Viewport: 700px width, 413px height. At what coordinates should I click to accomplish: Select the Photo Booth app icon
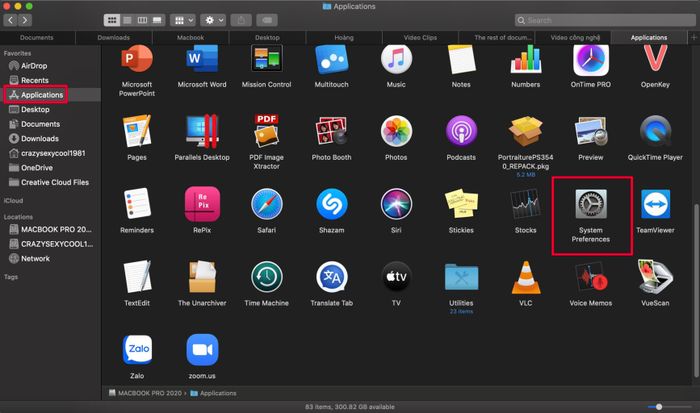(x=331, y=131)
